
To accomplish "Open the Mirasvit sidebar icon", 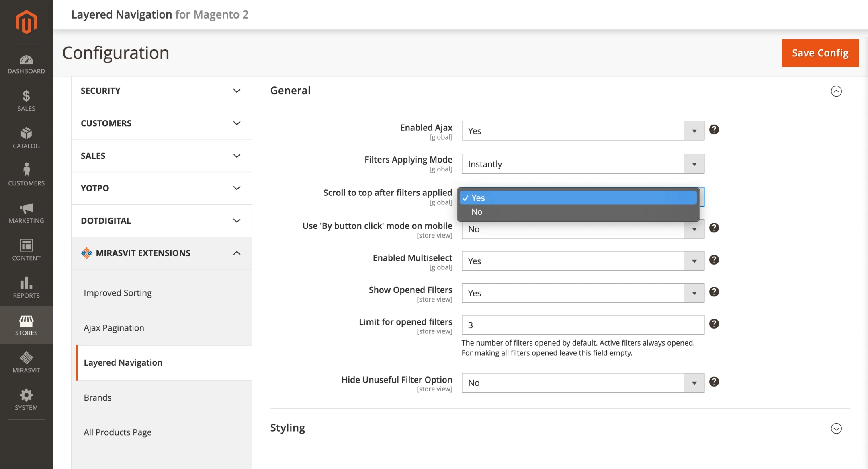I will pos(26,362).
